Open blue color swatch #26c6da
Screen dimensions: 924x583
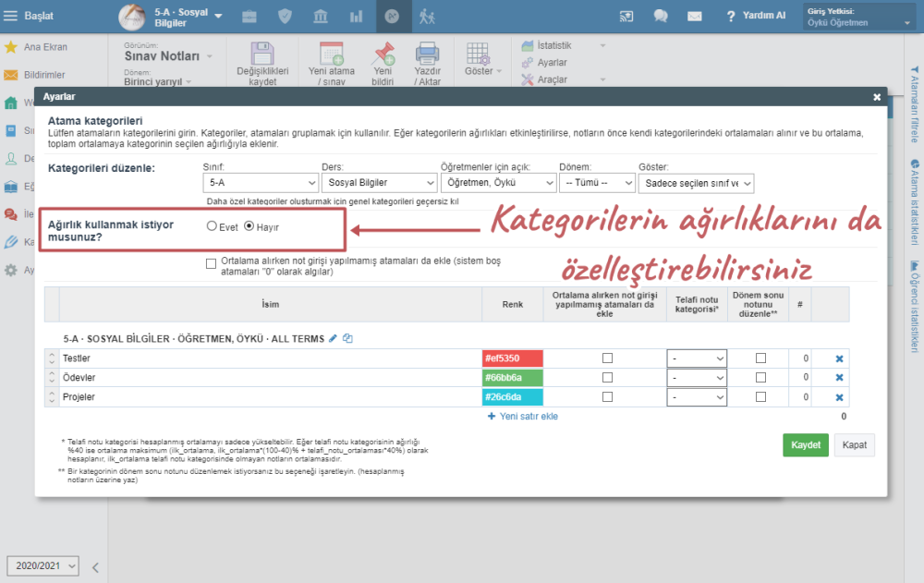click(513, 397)
